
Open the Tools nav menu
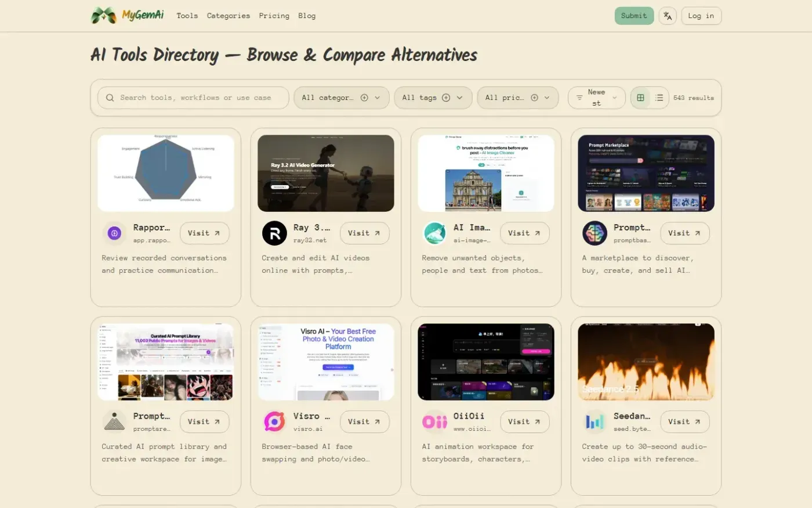point(187,16)
